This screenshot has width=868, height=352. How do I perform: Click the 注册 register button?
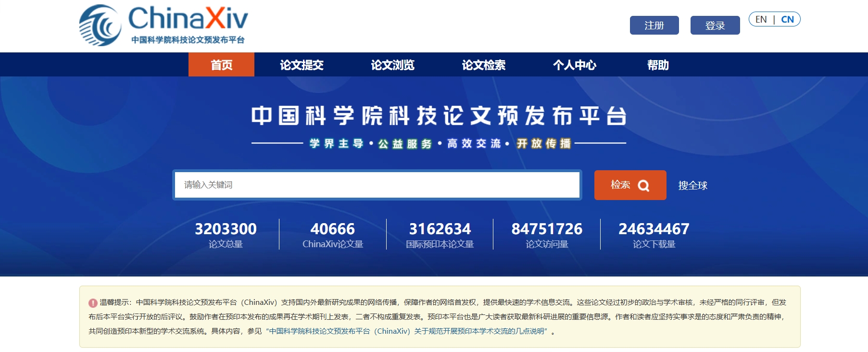(x=654, y=25)
